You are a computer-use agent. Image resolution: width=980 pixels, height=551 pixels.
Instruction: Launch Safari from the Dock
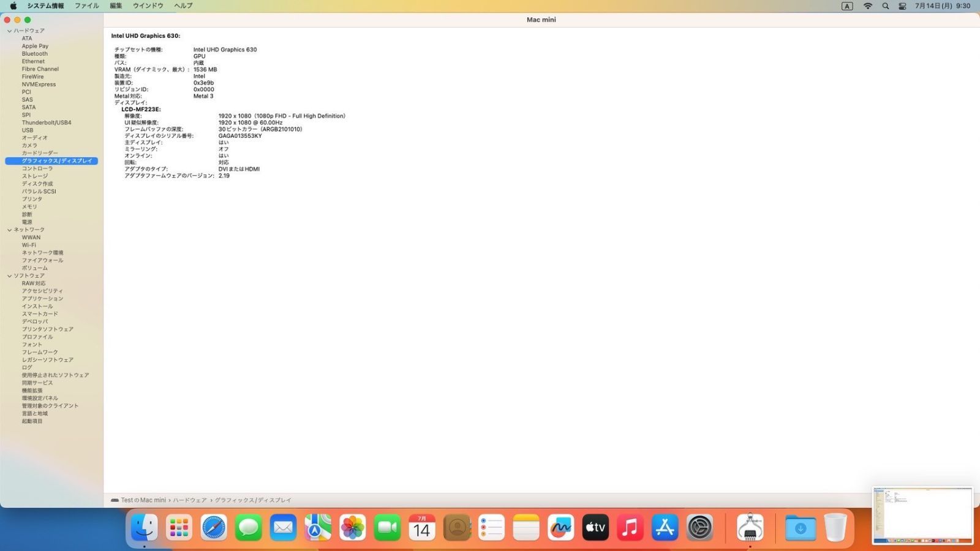point(214,527)
